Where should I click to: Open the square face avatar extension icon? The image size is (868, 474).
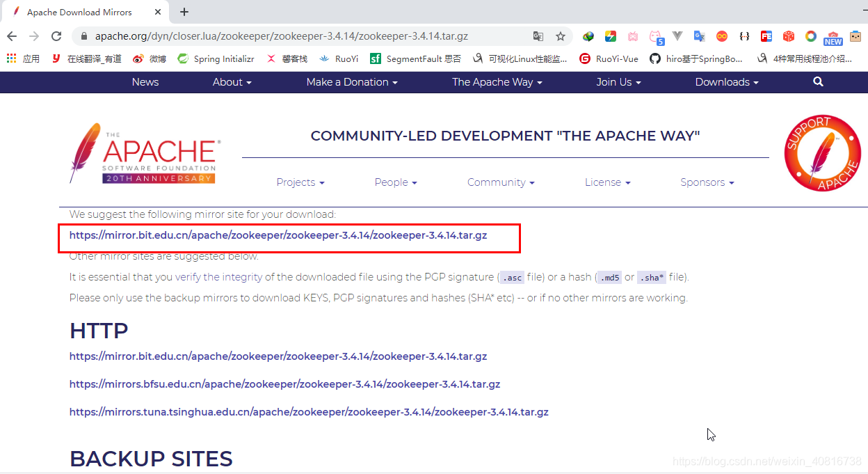click(855, 36)
